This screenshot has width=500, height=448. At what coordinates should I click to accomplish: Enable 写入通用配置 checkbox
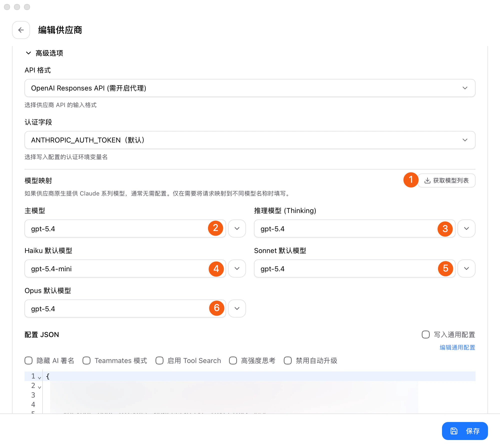425,335
